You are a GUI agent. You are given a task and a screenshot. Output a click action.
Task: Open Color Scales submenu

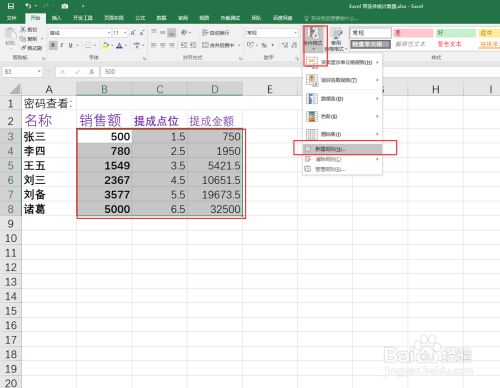pyautogui.click(x=343, y=116)
